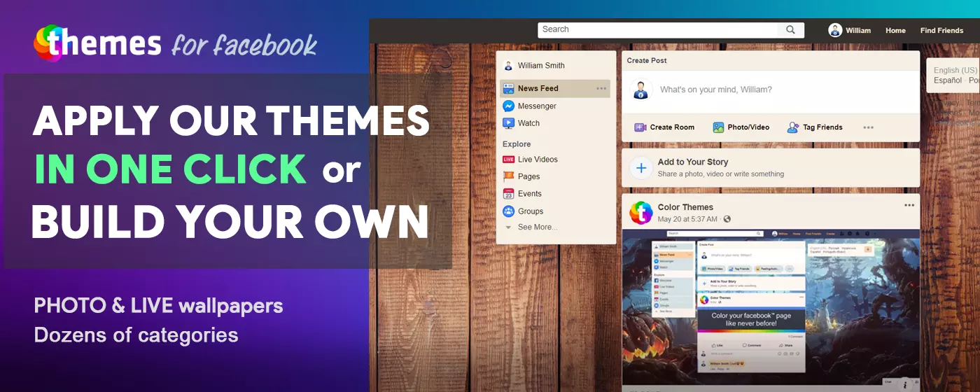Click the Watch play icon
This screenshot has height=392, width=980.
[x=509, y=123]
